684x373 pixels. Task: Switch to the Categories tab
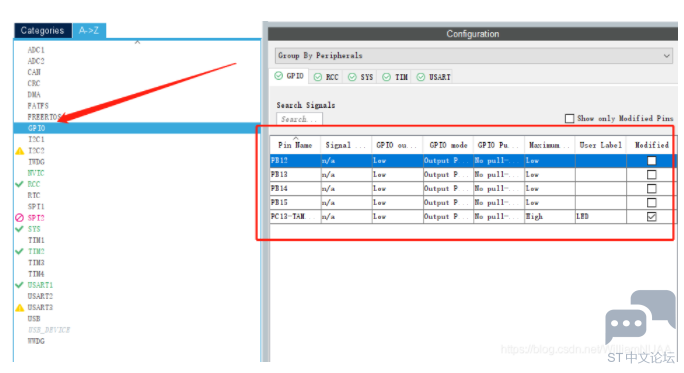pyautogui.click(x=42, y=31)
